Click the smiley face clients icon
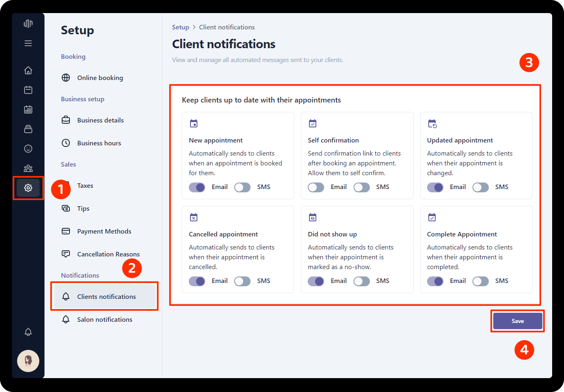564x392 pixels. (x=28, y=149)
